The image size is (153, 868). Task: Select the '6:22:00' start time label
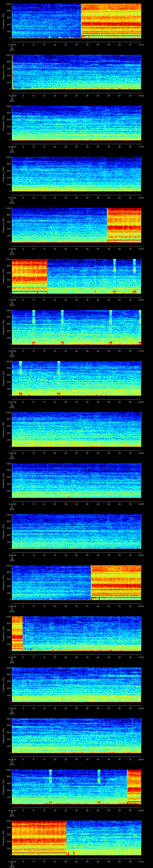click(x=12, y=453)
